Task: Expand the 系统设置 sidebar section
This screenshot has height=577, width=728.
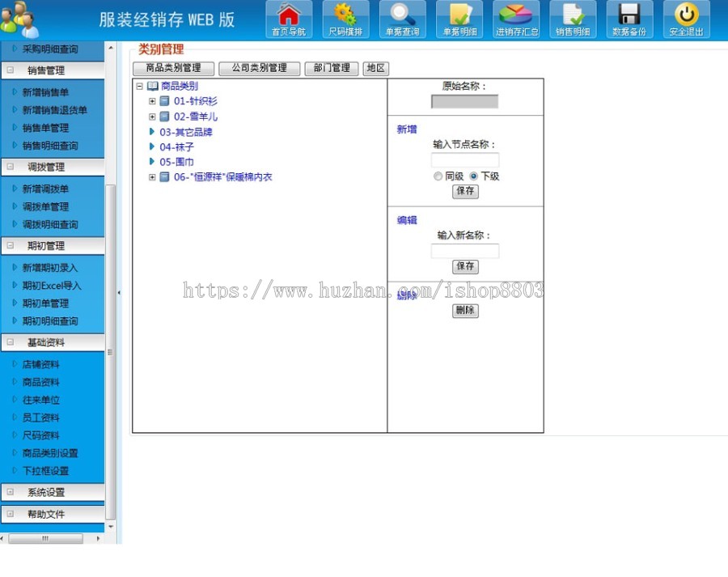Action: point(11,492)
